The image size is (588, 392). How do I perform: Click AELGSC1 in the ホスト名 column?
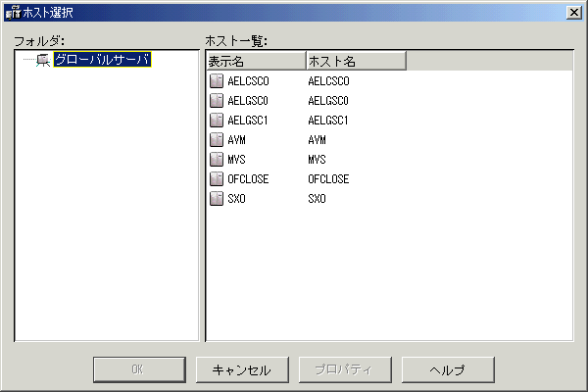tap(328, 120)
